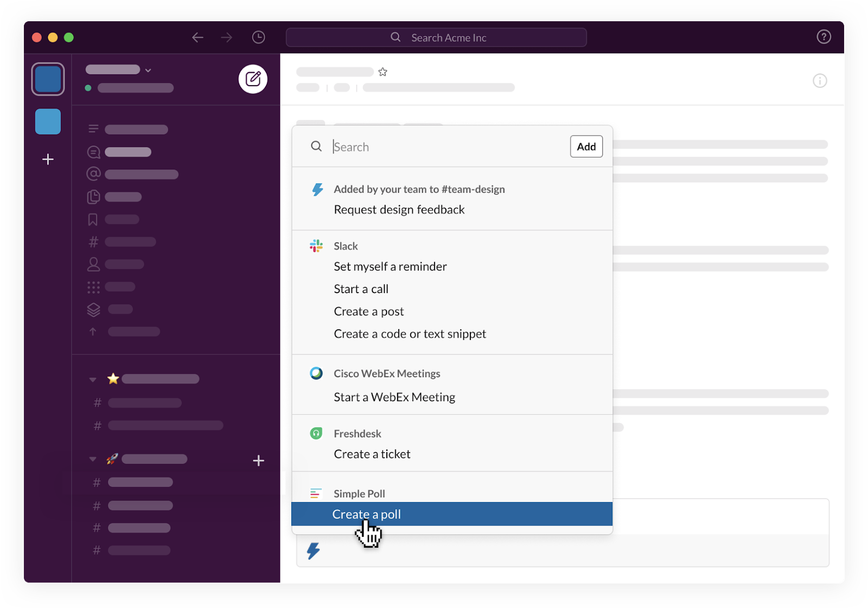
Task: Select Create a poll
Action: pyautogui.click(x=452, y=514)
